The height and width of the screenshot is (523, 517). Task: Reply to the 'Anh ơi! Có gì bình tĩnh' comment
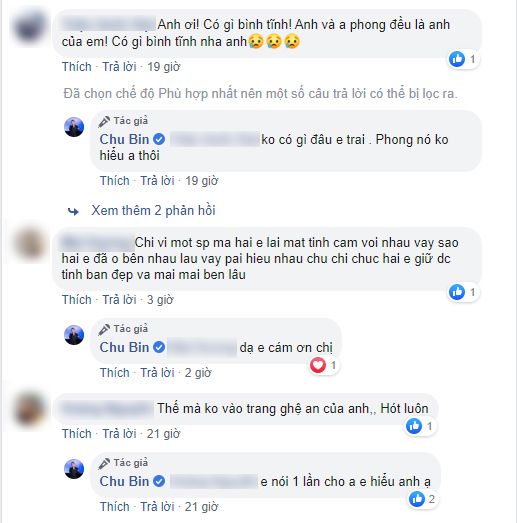coord(119,67)
